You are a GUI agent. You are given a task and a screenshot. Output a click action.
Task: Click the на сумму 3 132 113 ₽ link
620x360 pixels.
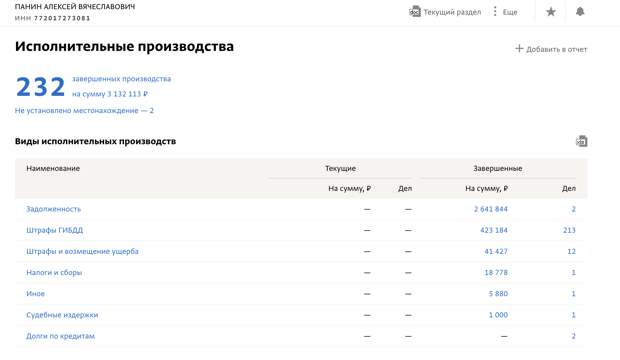point(110,94)
